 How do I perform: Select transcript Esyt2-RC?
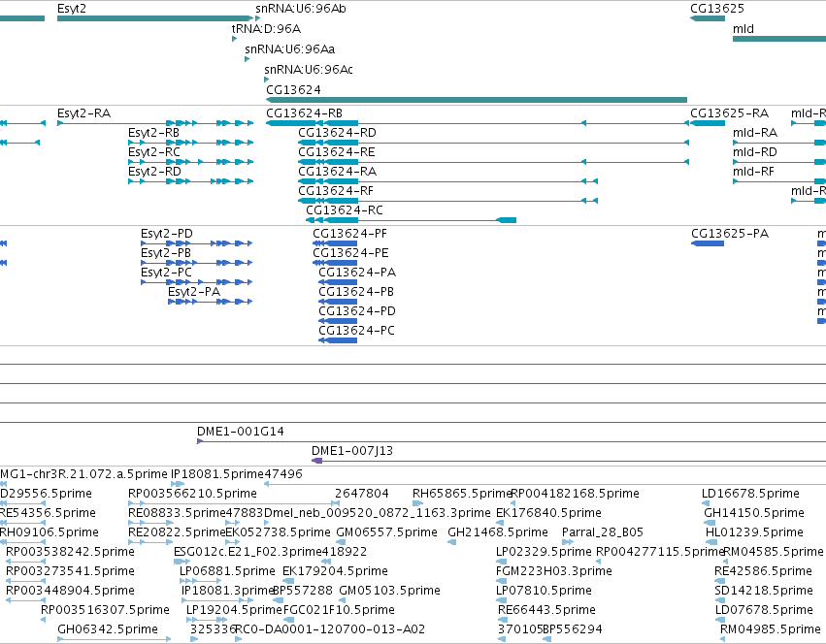click(190, 162)
